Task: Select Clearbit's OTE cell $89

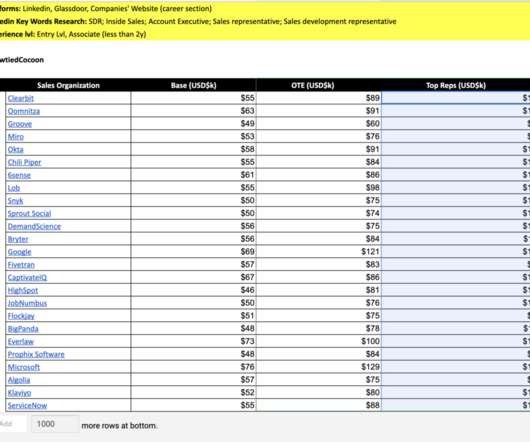Action: point(319,98)
